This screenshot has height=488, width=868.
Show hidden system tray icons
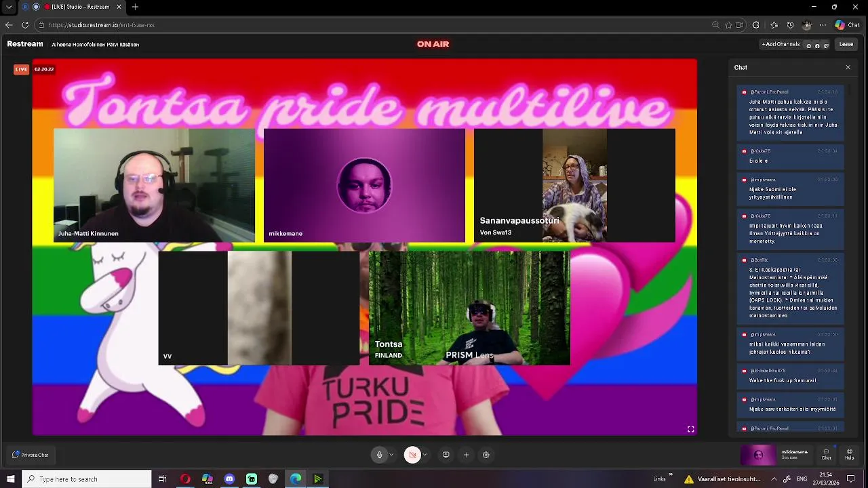click(774, 479)
